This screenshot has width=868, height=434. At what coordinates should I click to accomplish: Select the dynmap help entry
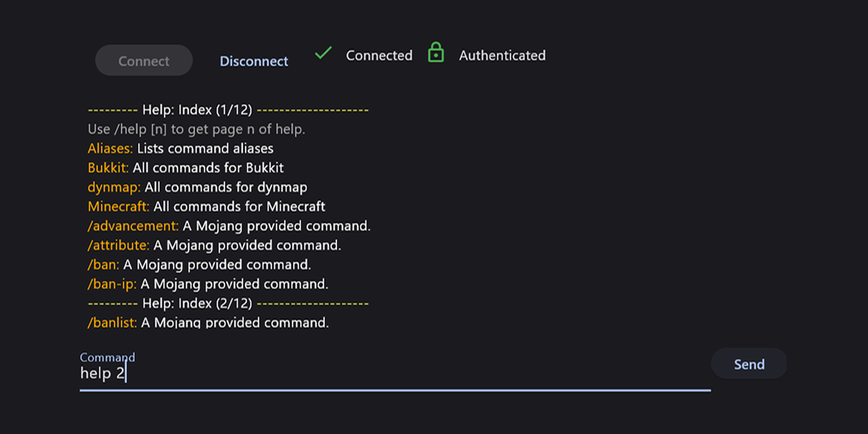click(197, 187)
